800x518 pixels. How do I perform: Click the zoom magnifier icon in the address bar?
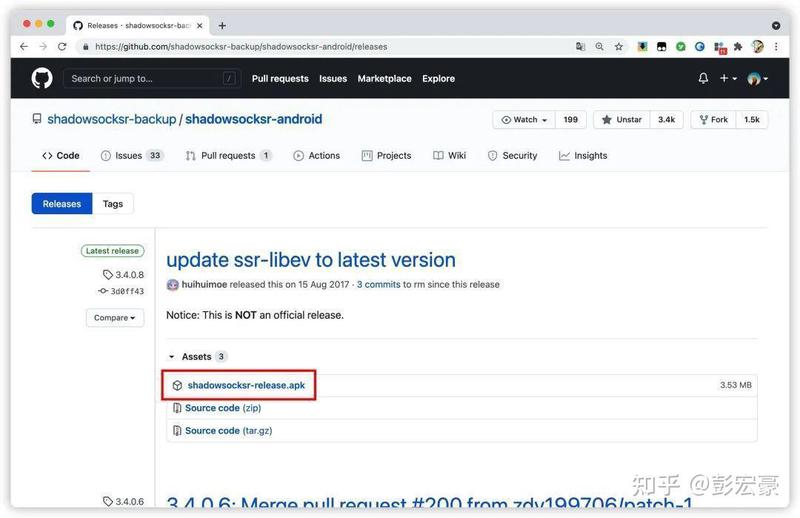pyautogui.click(x=599, y=46)
